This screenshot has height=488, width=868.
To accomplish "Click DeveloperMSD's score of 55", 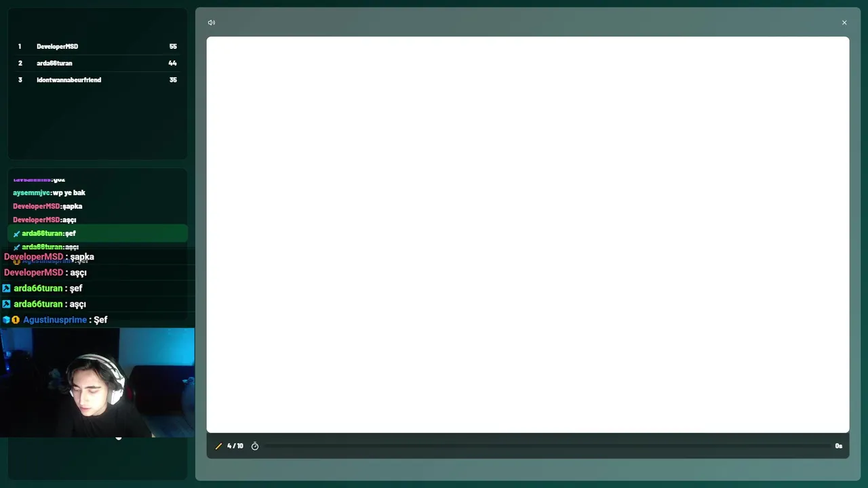I will [x=173, y=46].
